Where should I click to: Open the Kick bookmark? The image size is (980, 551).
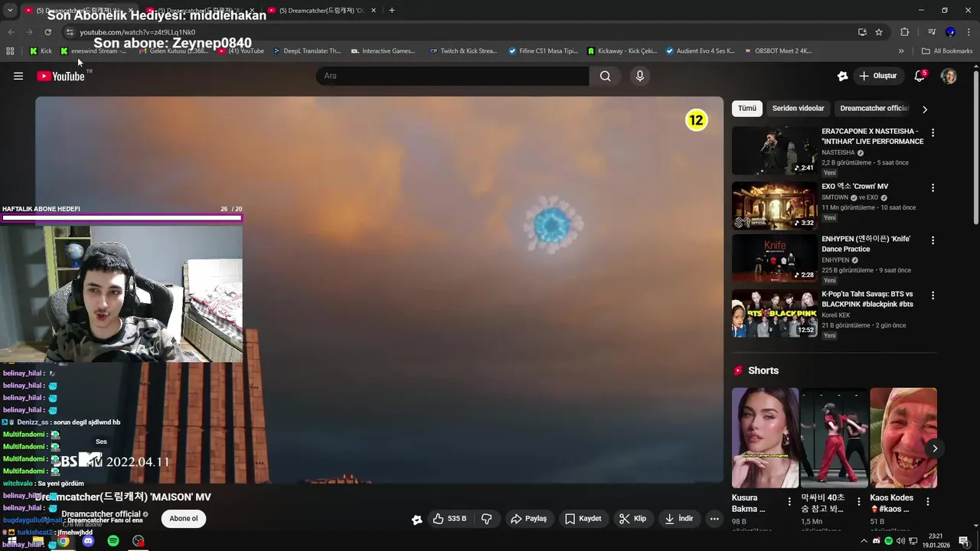coord(41,51)
